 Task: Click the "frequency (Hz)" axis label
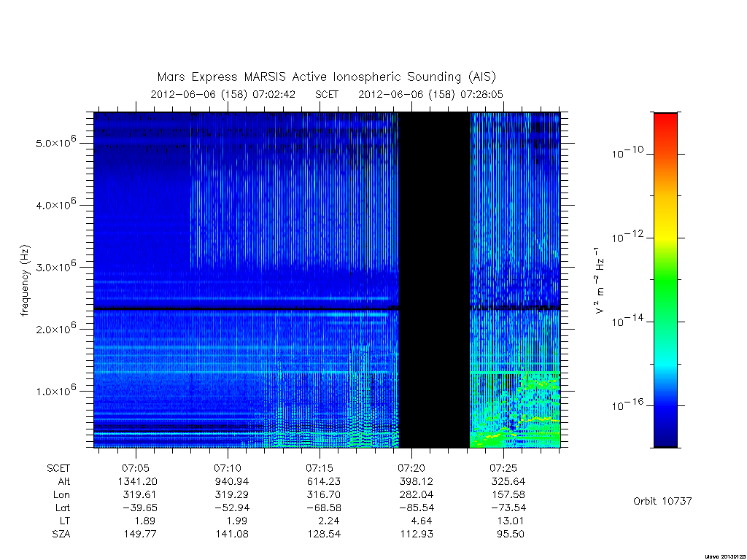pos(25,281)
